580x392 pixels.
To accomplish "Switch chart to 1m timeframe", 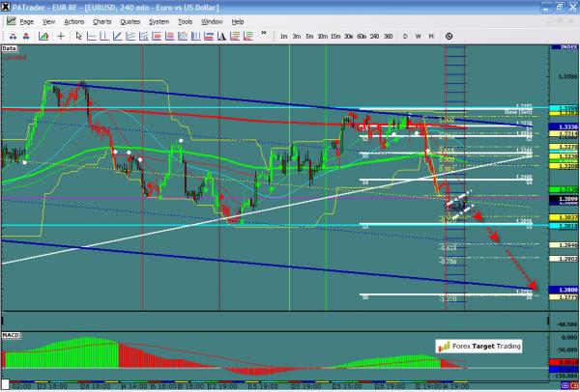I will click(x=284, y=37).
